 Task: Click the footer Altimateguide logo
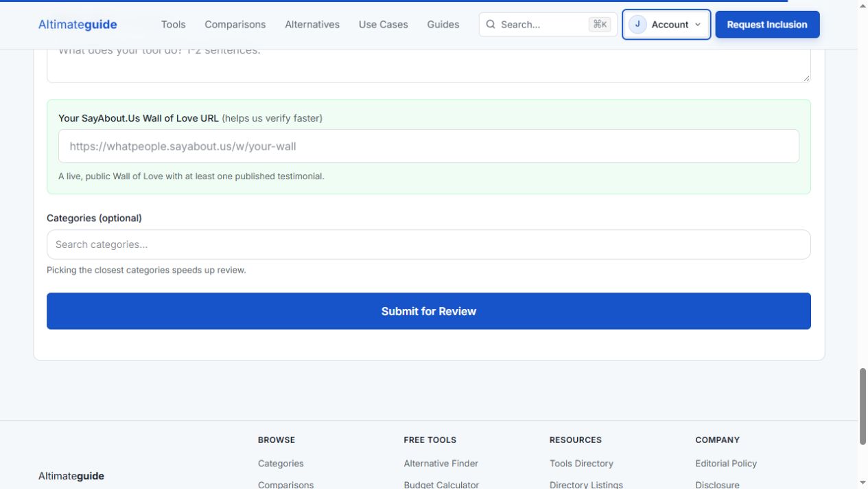pyautogui.click(x=71, y=476)
